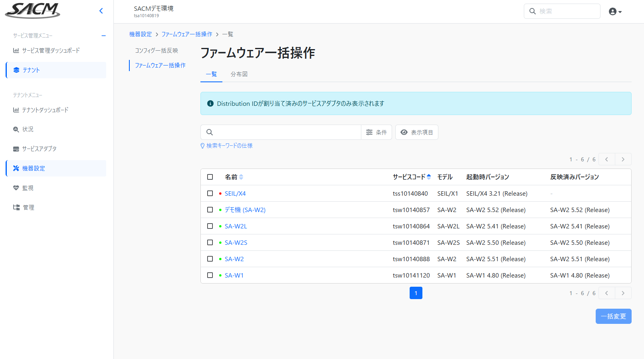Open the SA-W2 device link
Viewport: 644px width, 359px height.
[234, 259]
